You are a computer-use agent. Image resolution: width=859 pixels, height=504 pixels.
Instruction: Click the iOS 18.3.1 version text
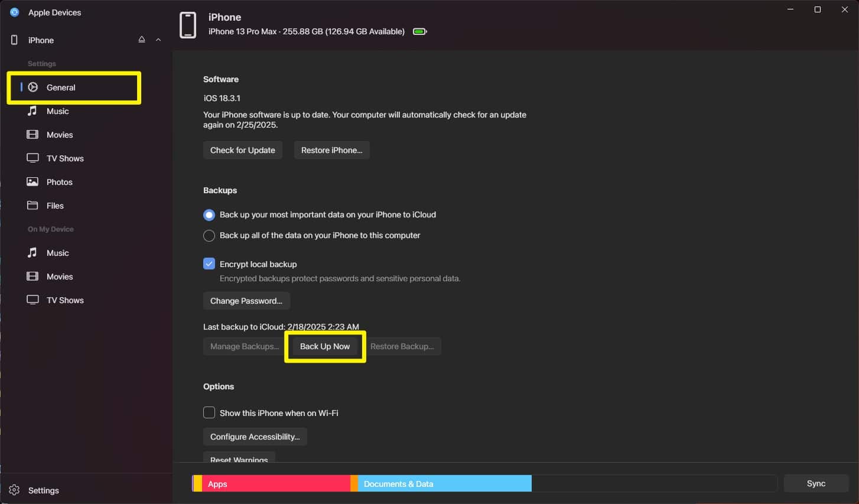[x=222, y=98]
